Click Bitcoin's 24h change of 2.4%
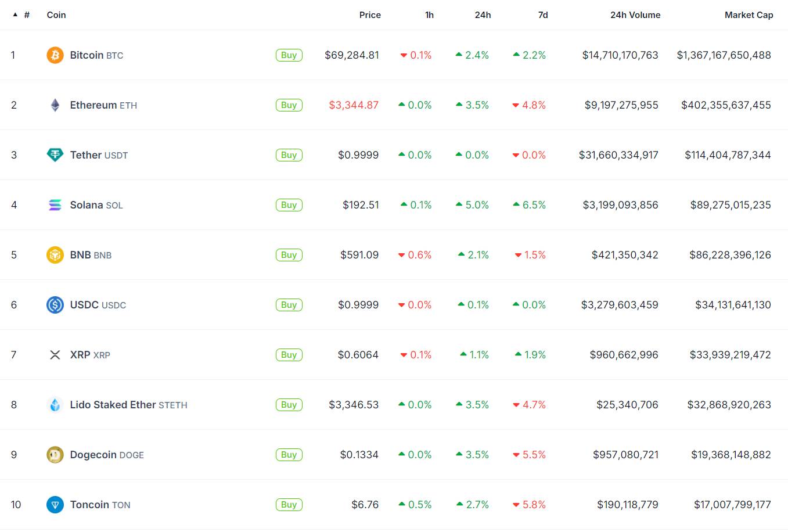Screen dimensions: 788x532 coord(473,55)
